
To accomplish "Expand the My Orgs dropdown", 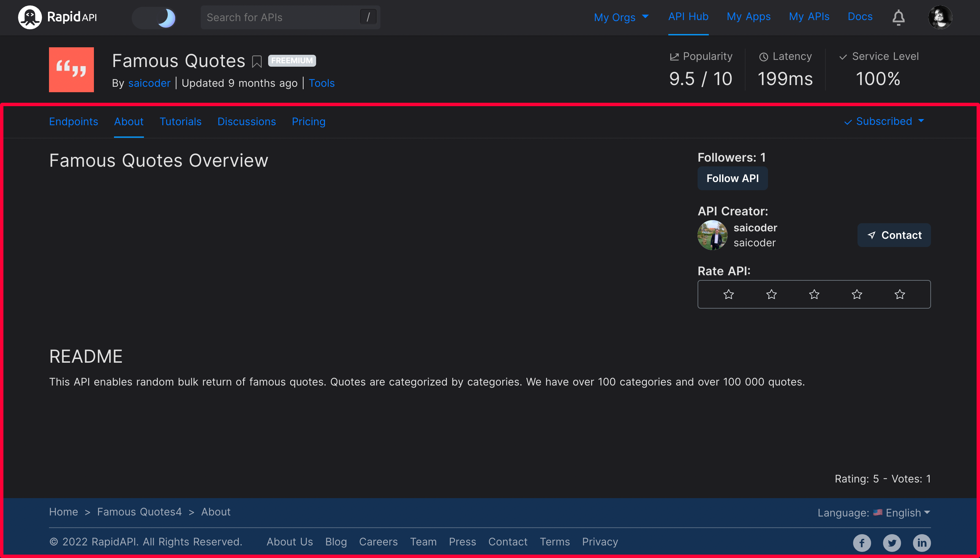I will 621,17.
